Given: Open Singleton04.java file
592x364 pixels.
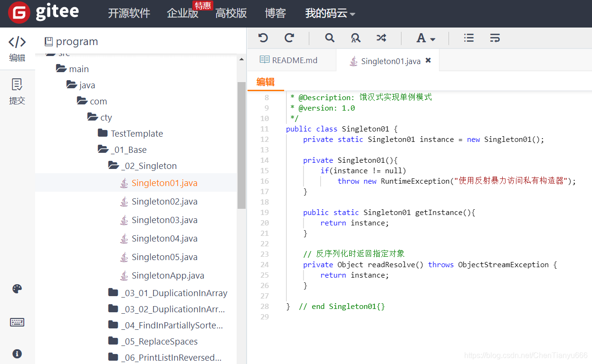Looking at the screenshot, I should point(164,239).
